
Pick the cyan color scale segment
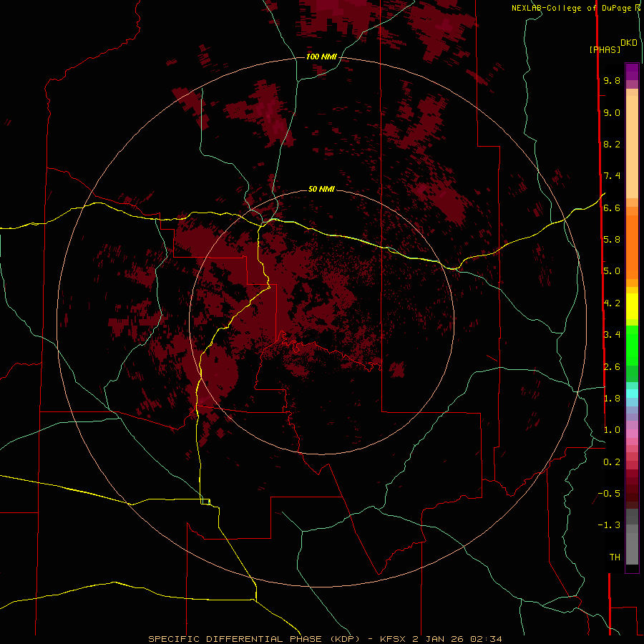[x=632, y=394]
